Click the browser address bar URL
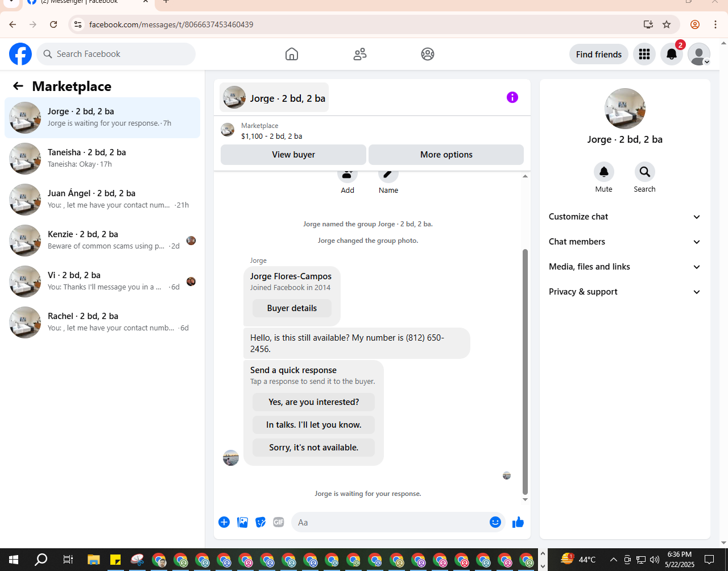This screenshot has width=728, height=571. 171,24
